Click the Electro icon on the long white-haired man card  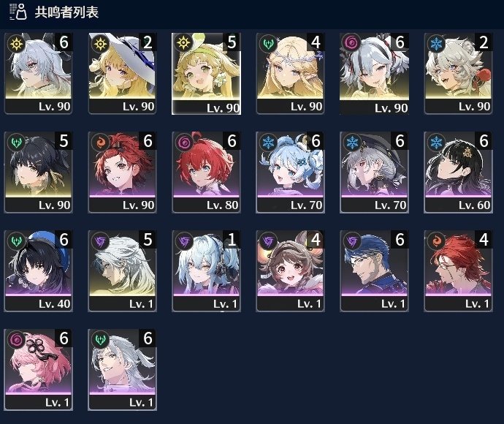click(100, 241)
